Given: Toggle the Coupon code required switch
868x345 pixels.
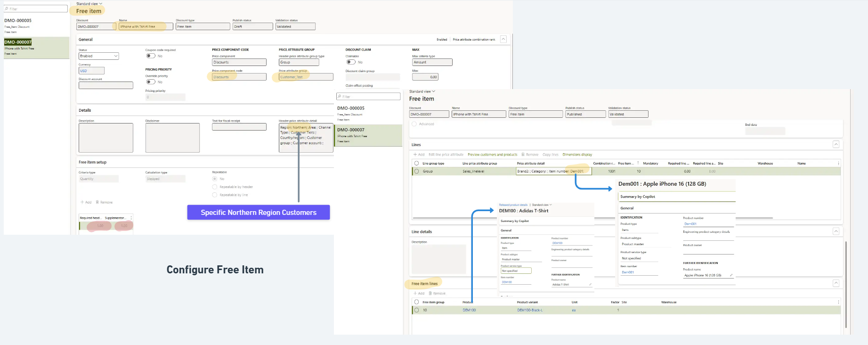Looking at the screenshot, I should pyautogui.click(x=151, y=56).
